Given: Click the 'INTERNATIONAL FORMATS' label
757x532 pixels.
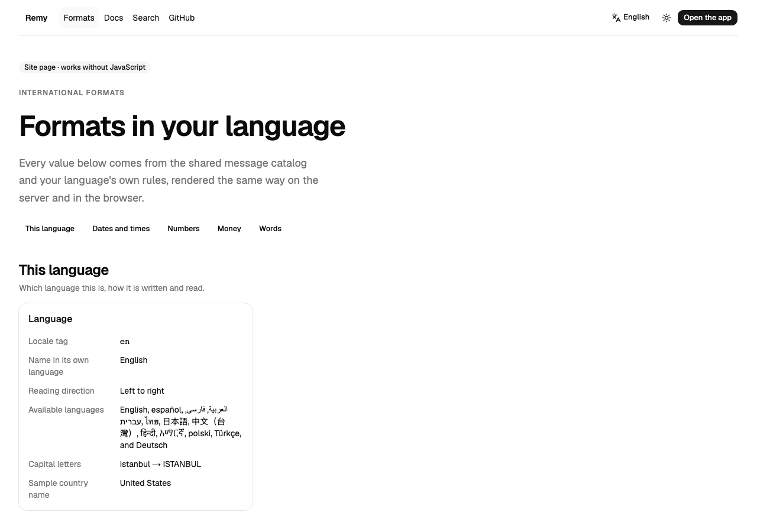Looking at the screenshot, I should coord(72,93).
